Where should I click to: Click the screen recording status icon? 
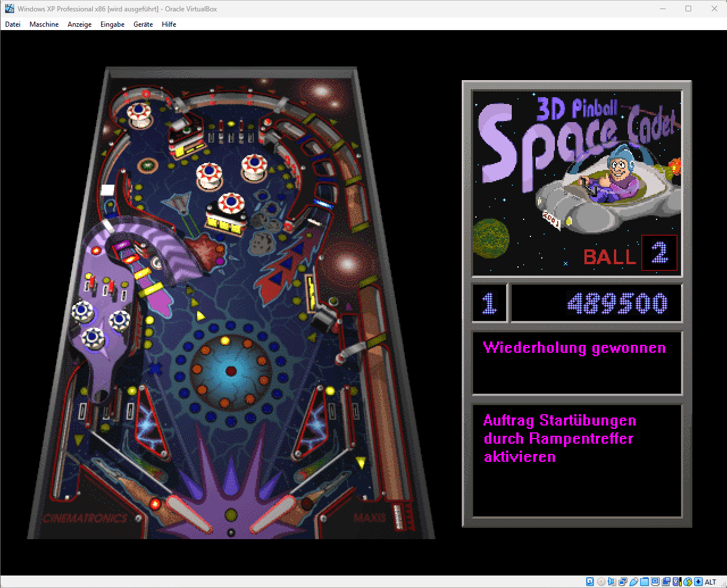666,582
